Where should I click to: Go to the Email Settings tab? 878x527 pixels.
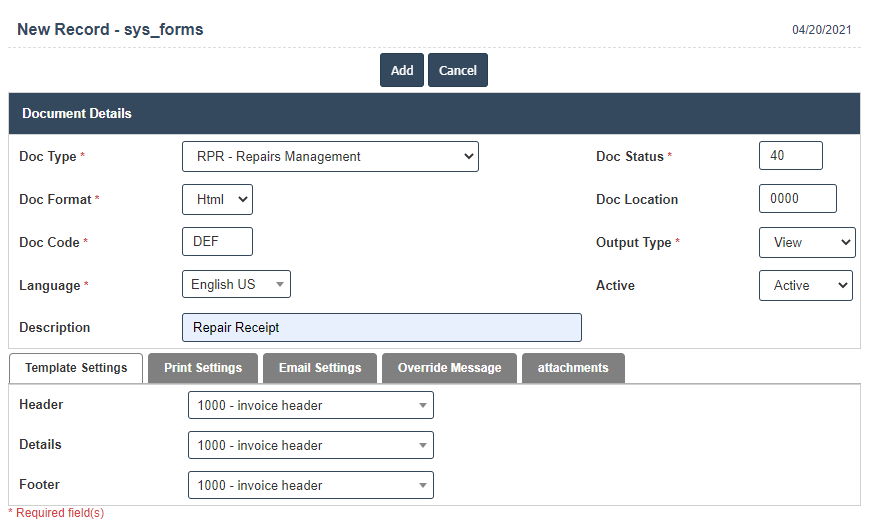[320, 368]
